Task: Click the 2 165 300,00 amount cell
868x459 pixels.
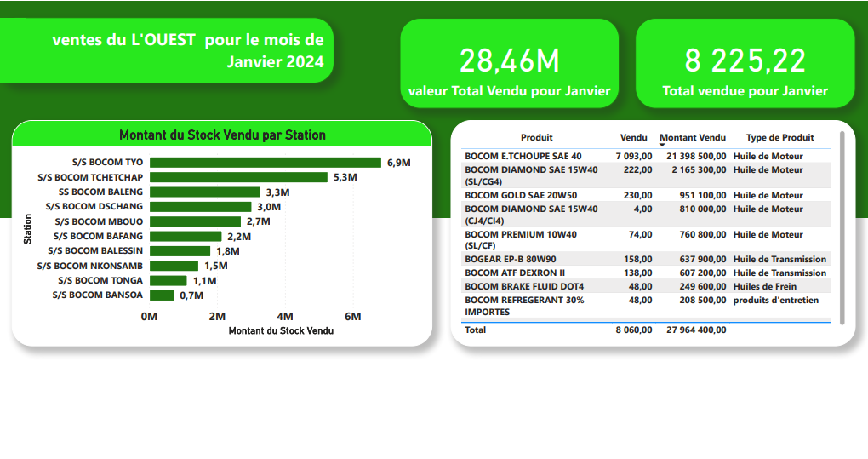Action: click(x=699, y=169)
